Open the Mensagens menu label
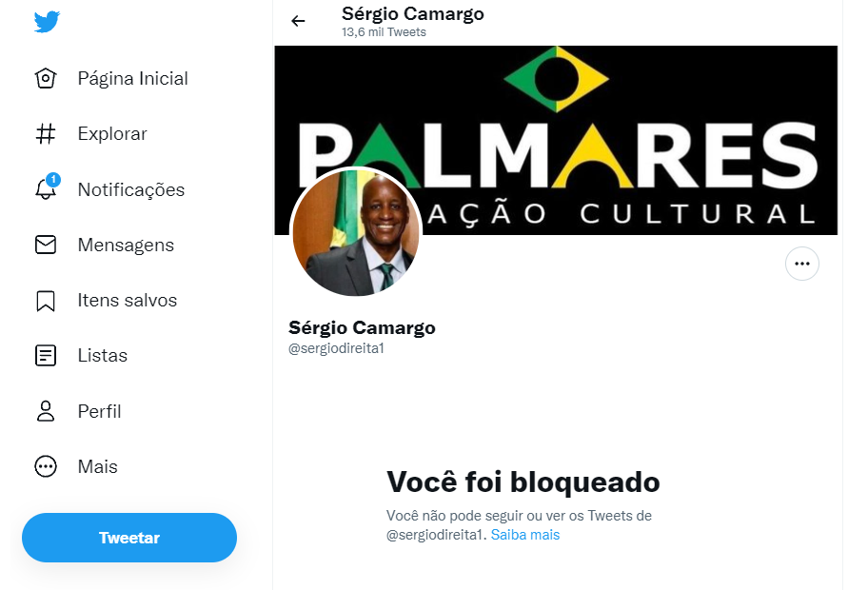The height and width of the screenshot is (590, 868). tap(126, 246)
